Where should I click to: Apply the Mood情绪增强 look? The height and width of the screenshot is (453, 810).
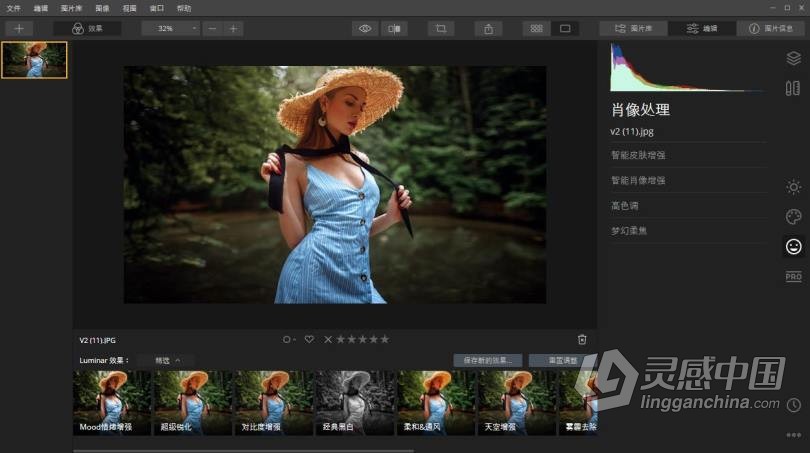[112, 403]
